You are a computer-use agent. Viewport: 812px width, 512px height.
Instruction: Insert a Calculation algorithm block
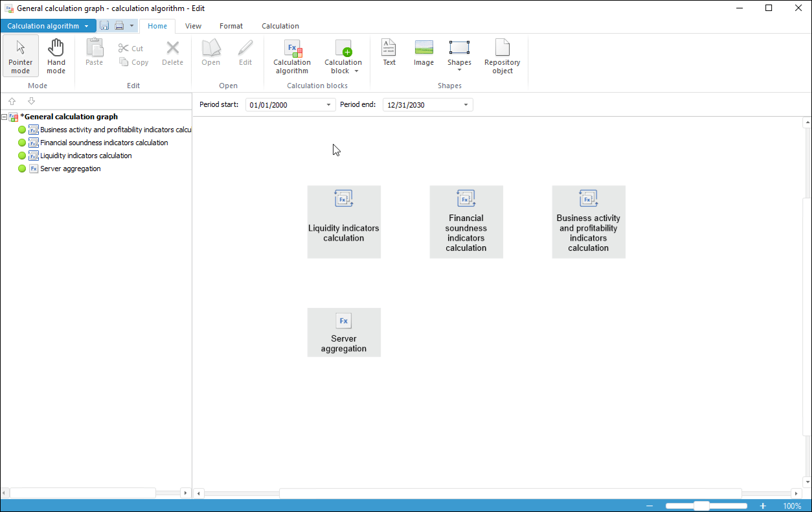(292, 56)
